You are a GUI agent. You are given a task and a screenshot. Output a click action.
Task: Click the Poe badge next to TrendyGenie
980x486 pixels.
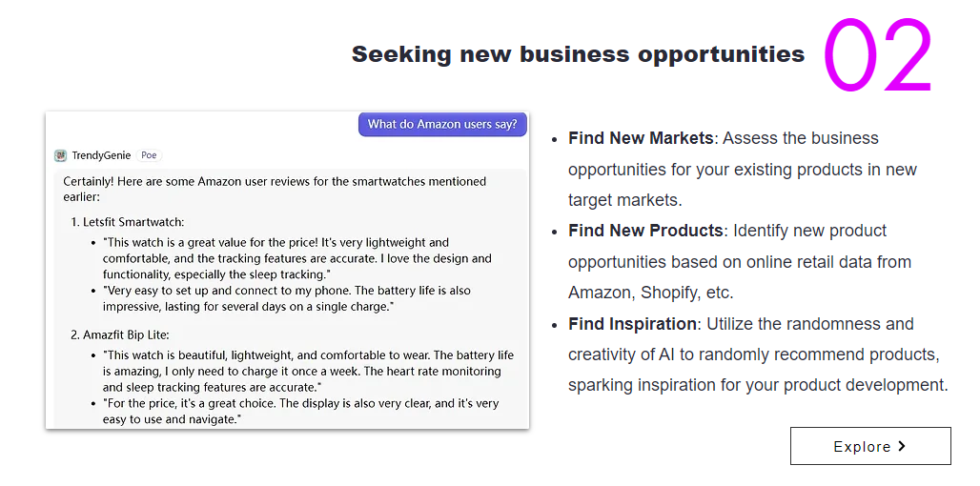click(x=149, y=155)
